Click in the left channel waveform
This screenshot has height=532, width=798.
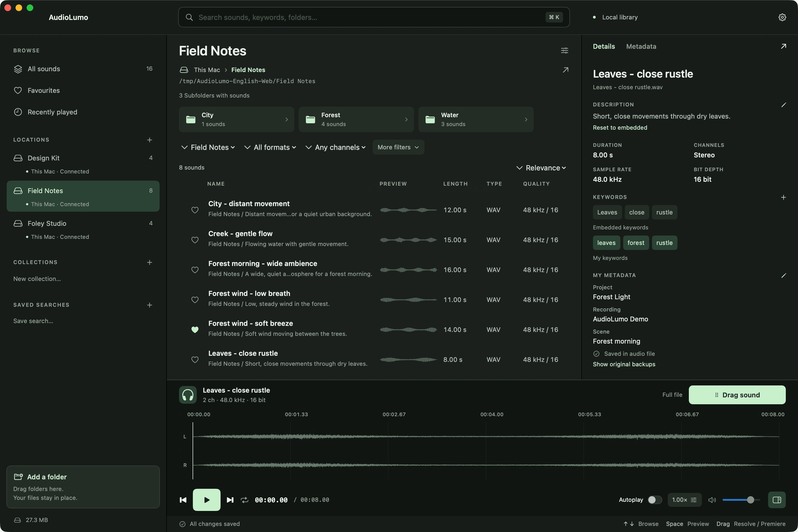pyautogui.click(x=486, y=437)
